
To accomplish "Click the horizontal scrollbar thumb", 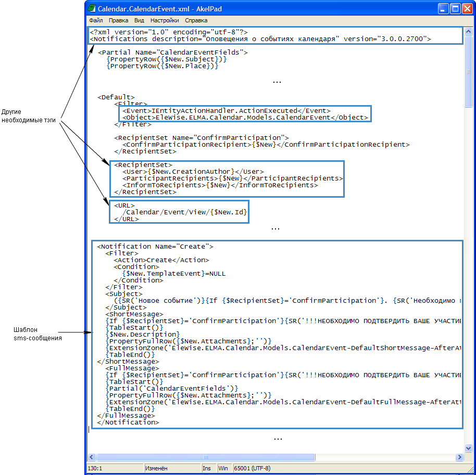I will coord(206,457).
